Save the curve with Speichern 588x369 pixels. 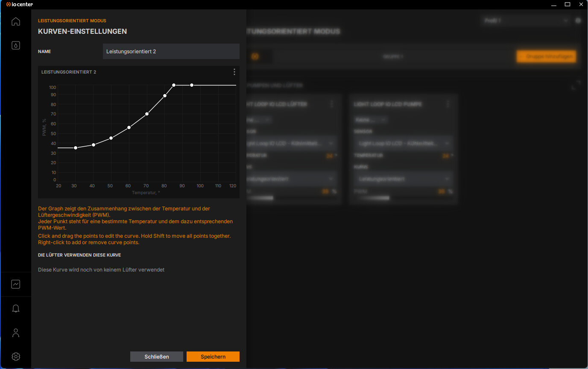click(213, 357)
